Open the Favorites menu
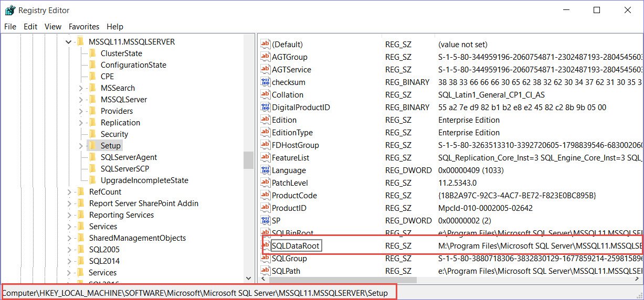 (x=83, y=27)
